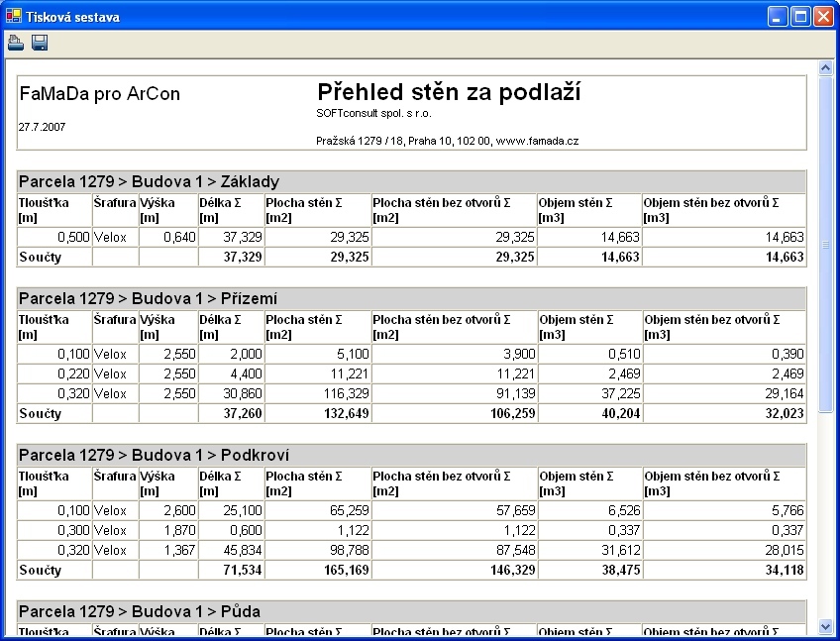Screen dimensions: 840x641
Task: Click the value 57,659 in Podkroví
Action: pos(516,510)
